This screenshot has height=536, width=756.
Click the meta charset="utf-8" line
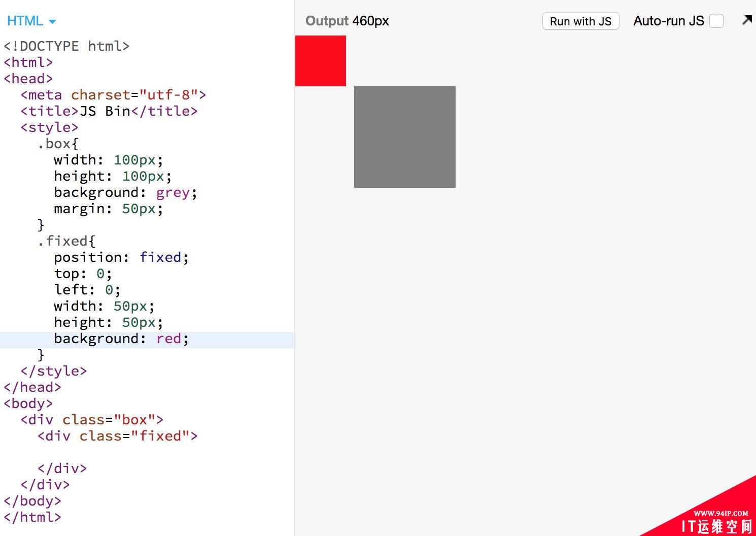(113, 95)
